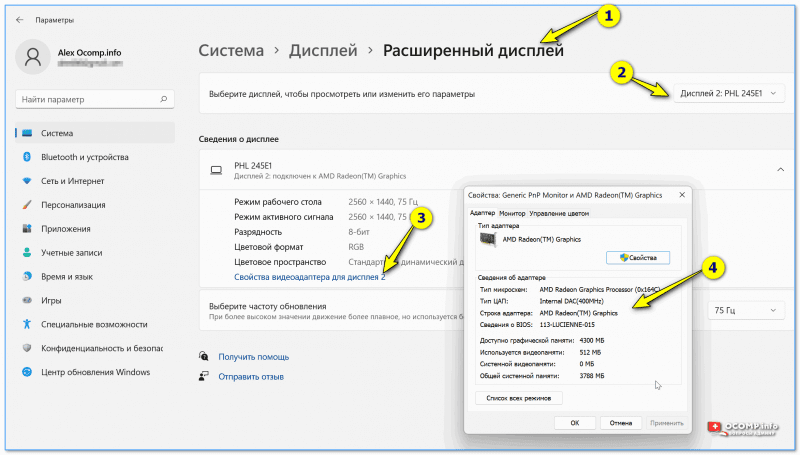
Task: Click the Специальные возможности icon
Action: (27, 324)
